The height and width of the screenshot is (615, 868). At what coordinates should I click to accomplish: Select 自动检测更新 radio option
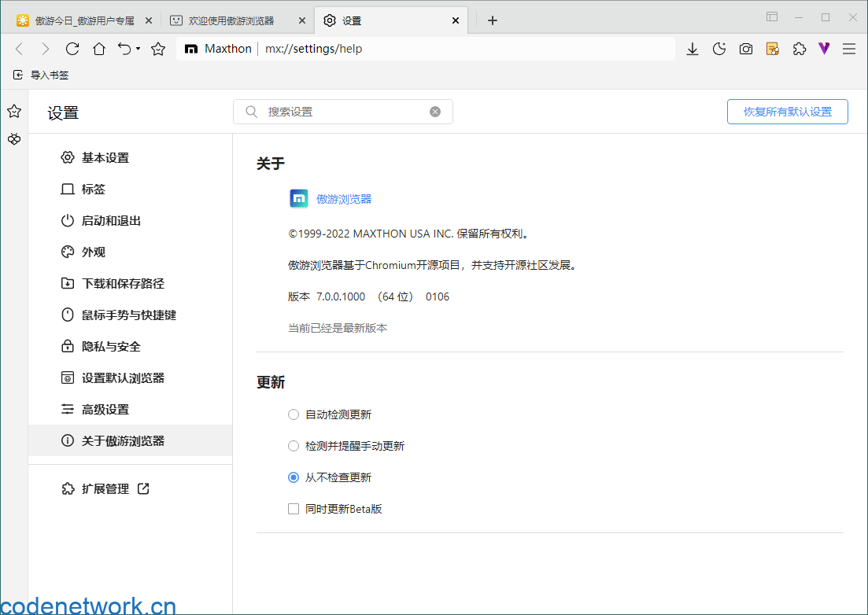[294, 414]
